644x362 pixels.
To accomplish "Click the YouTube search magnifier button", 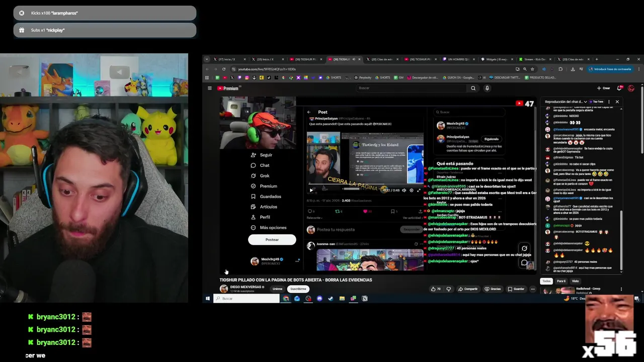I will [x=473, y=88].
